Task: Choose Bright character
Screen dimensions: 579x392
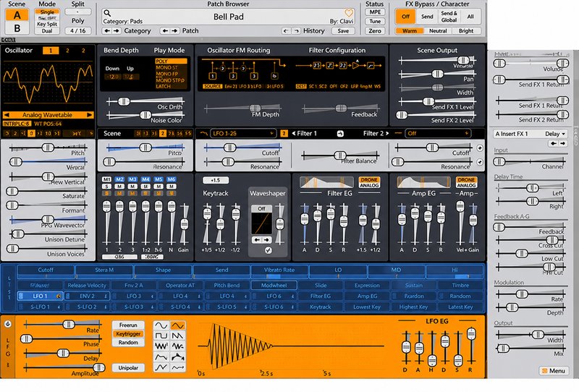Action: point(466,31)
